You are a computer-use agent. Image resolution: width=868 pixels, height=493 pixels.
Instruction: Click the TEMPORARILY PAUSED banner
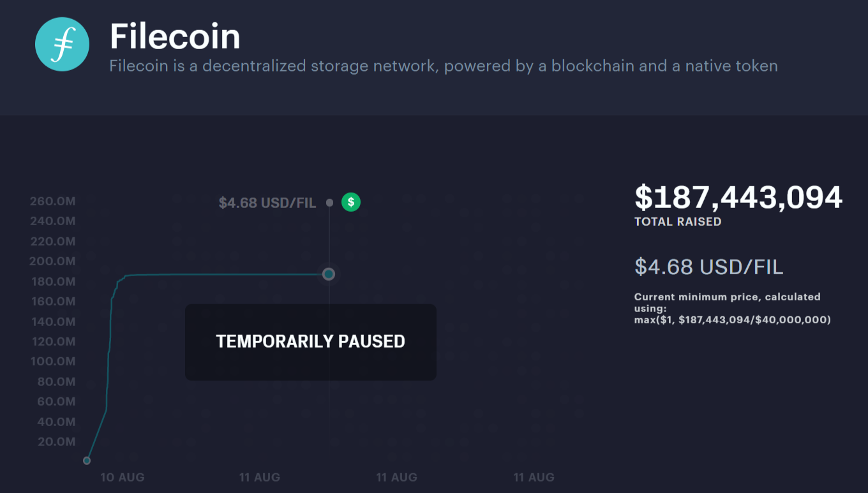310,342
